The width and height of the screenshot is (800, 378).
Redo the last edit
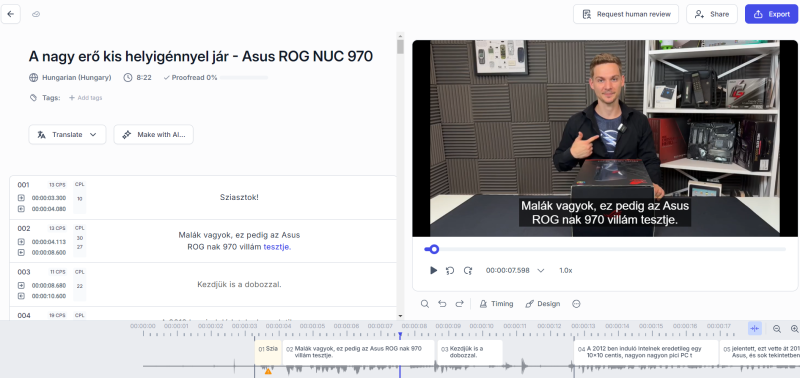[459, 304]
